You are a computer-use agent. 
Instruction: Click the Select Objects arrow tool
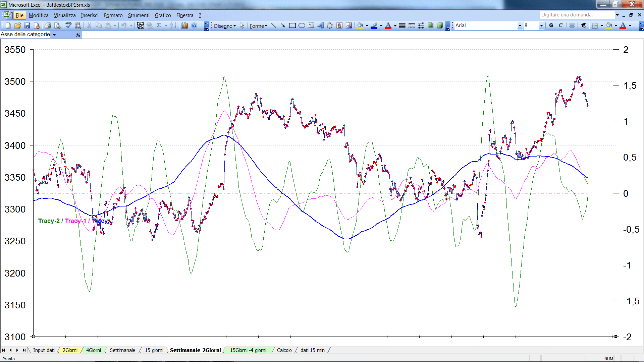[242, 25]
